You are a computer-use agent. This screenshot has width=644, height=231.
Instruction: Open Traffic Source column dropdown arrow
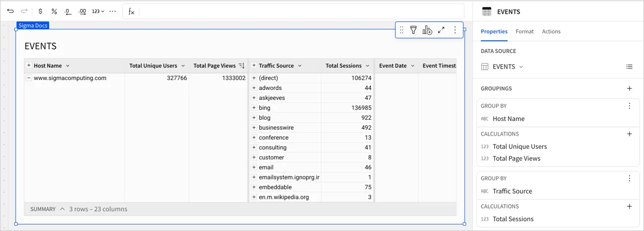pos(300,66)
